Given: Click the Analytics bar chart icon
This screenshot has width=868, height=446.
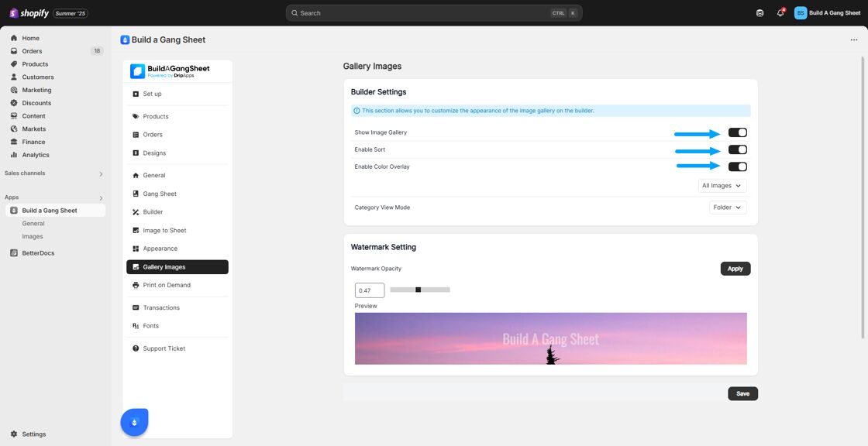Looking at the screenshot, I should (x=14, y=155).
